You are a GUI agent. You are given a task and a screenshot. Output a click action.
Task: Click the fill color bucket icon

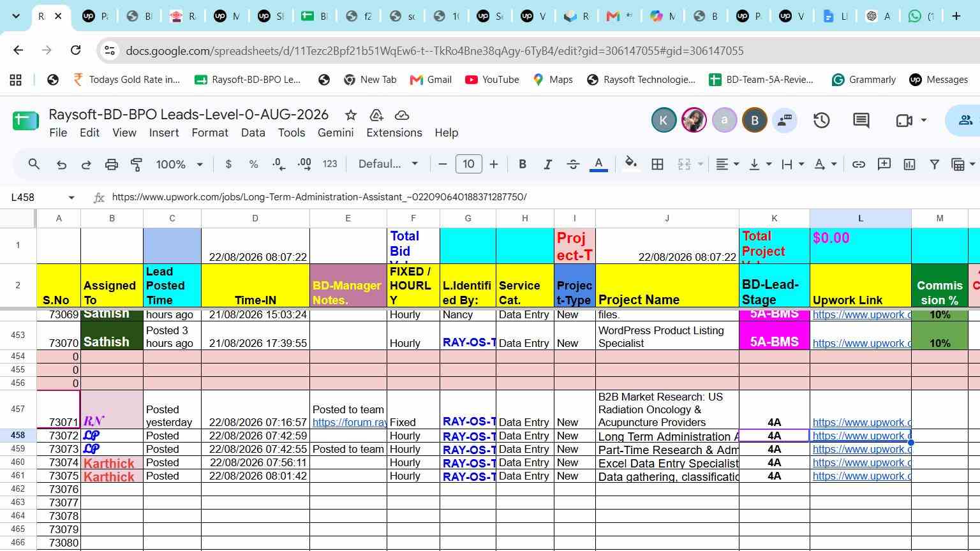pos(631,165)
